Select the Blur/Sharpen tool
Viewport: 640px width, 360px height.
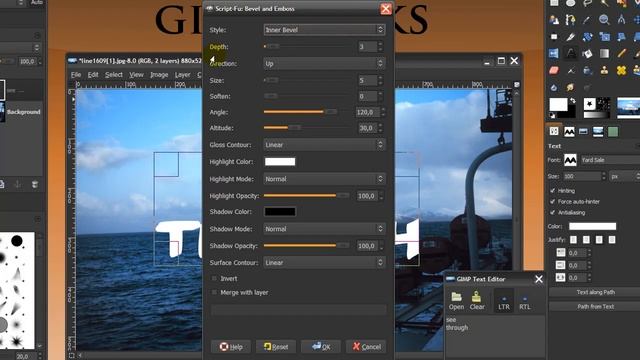[x=554, y=88]
